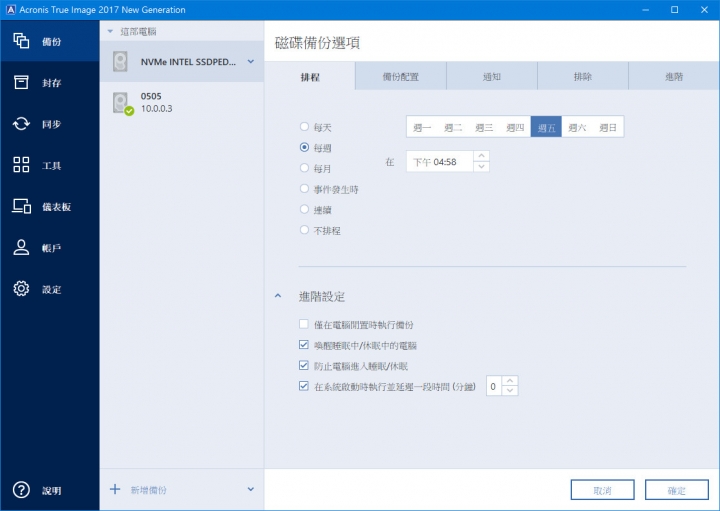Click the 取消 (Cancel) button
This screenshot has width=720, height=511.
[x=602, y=490]
